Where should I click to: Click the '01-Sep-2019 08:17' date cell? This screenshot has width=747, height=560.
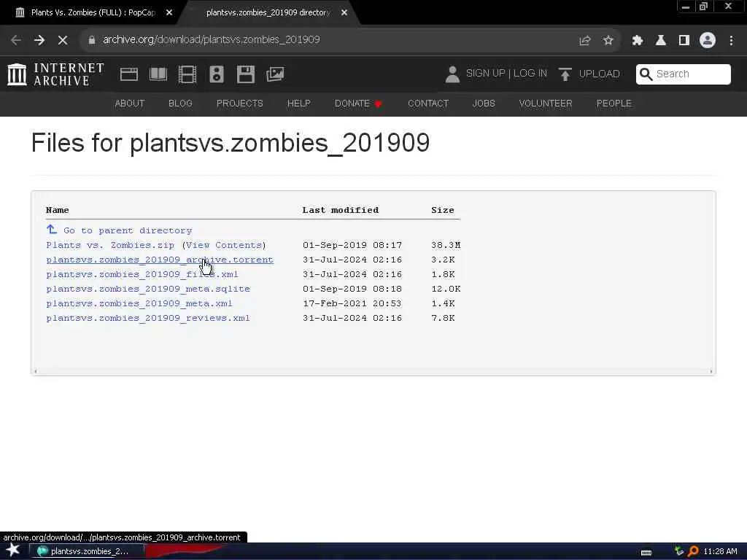point(352,245)
